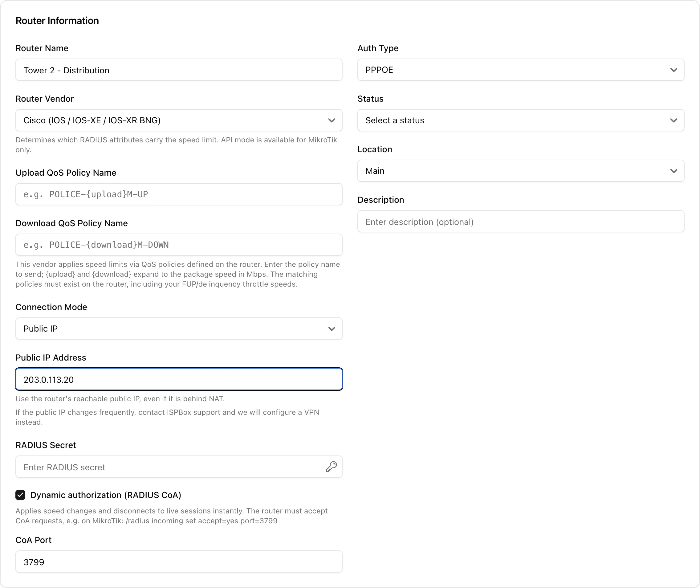
Task: Click the 'CoA Port' label
Action: click(34, 540)
